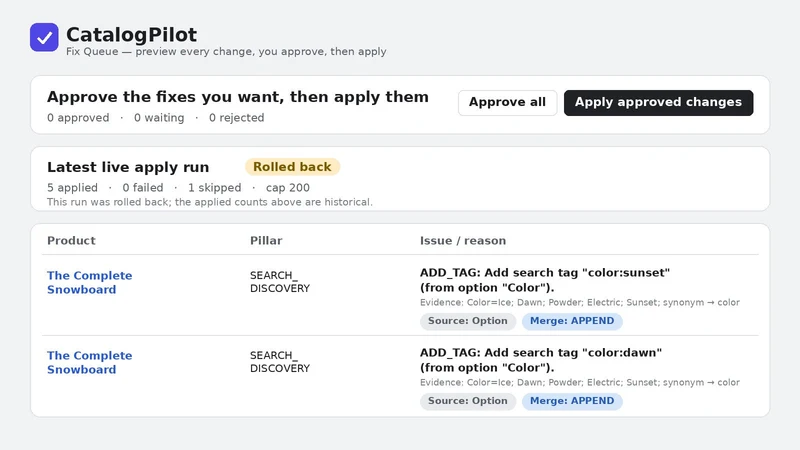Image resolution: width=800 pixels, height=450 pixels.
Task: Click the "1 skipped" run stat
Action: click(x=214, y=188)
